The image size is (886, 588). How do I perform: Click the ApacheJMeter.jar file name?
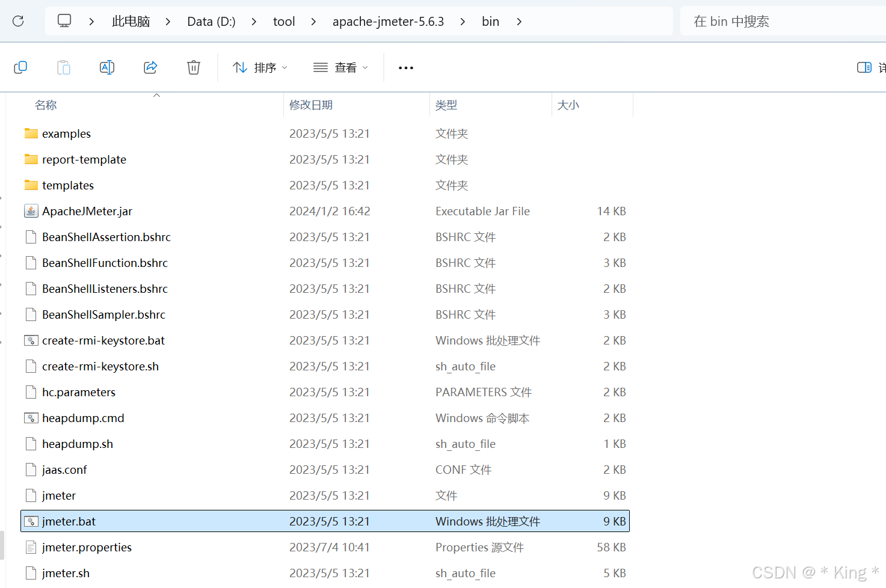coord(87,211)
